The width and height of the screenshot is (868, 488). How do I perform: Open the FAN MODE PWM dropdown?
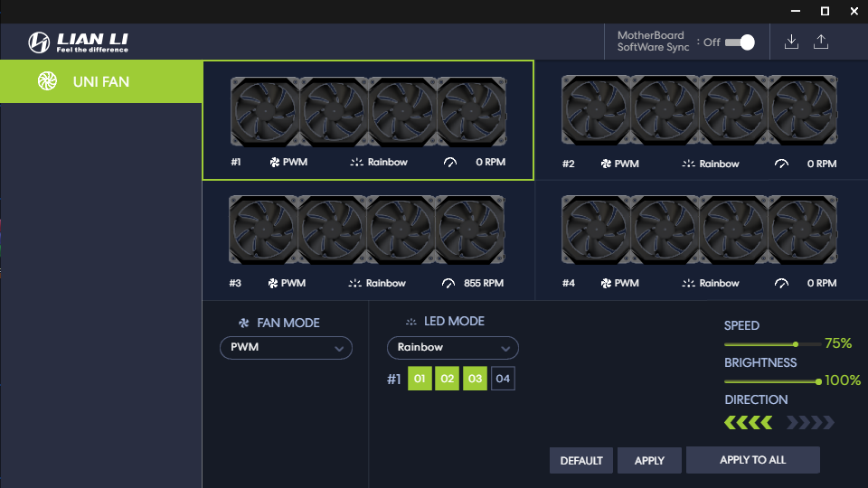(287, 348)
